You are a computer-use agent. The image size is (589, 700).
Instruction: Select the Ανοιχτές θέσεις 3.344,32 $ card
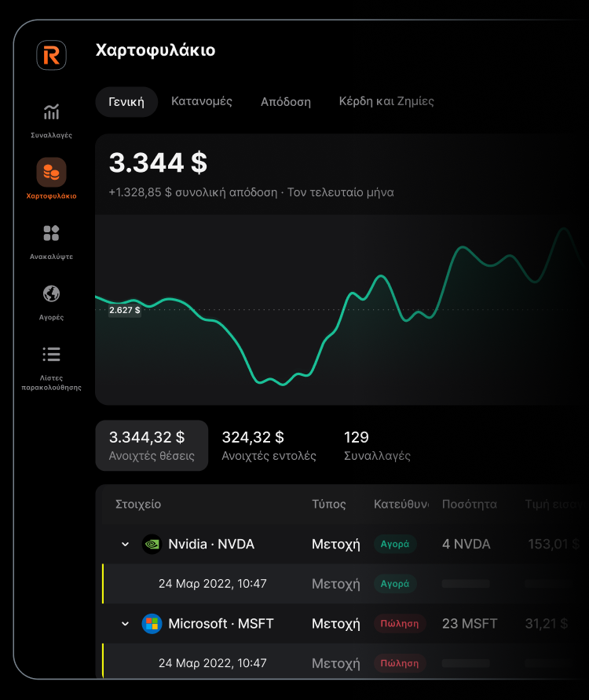coord(152,446)
